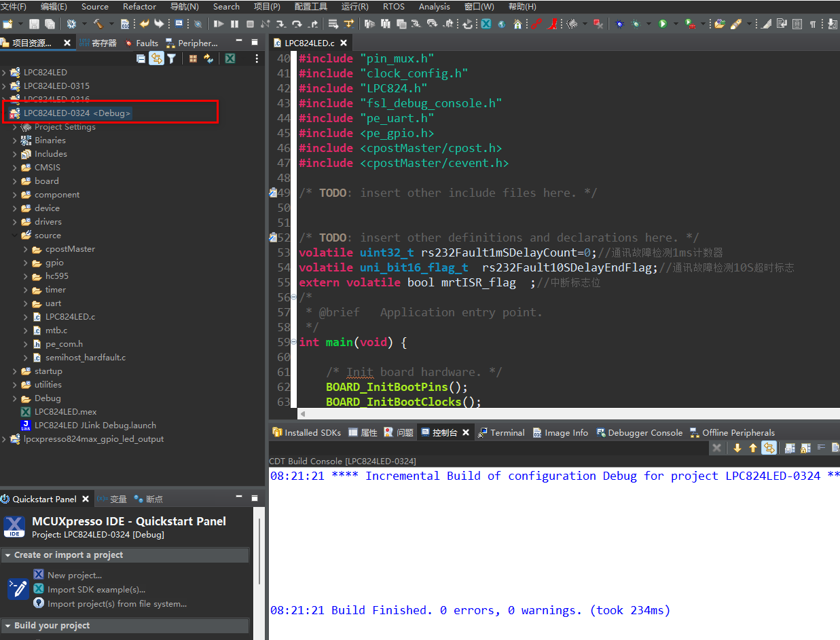
Task: Click the blue X MCUXpresso toolbar icon
Action: (x=486, y=24)
